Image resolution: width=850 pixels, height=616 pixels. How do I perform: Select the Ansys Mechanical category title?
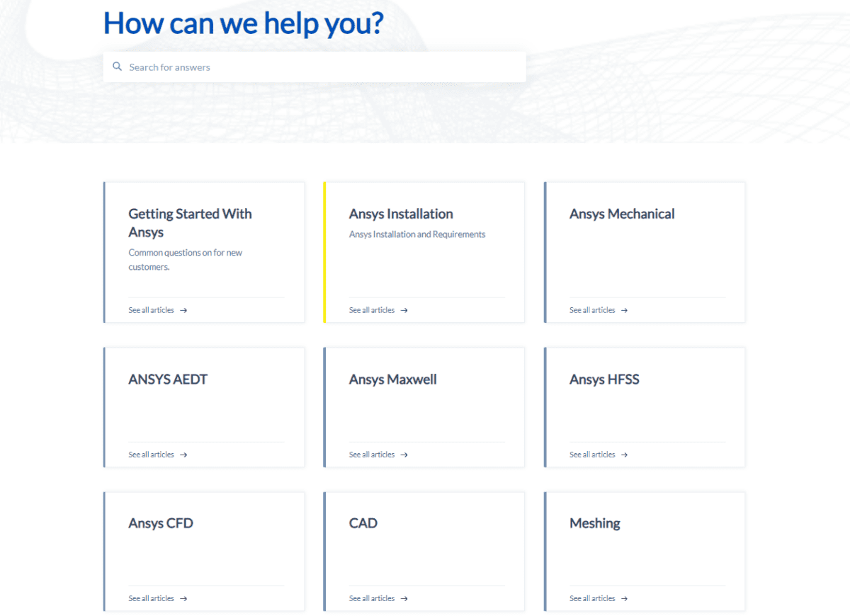[x=622, y=214]
